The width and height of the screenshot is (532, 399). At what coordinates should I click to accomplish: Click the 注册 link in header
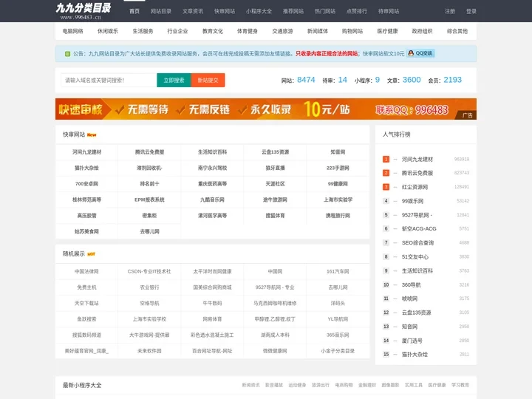tap(450, 11)
